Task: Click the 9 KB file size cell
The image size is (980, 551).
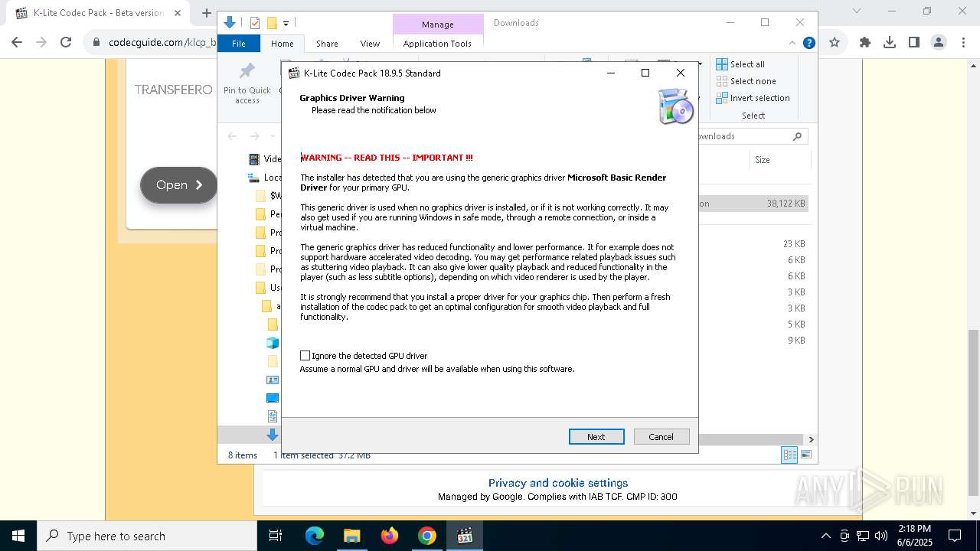Action: pos(796,341)
